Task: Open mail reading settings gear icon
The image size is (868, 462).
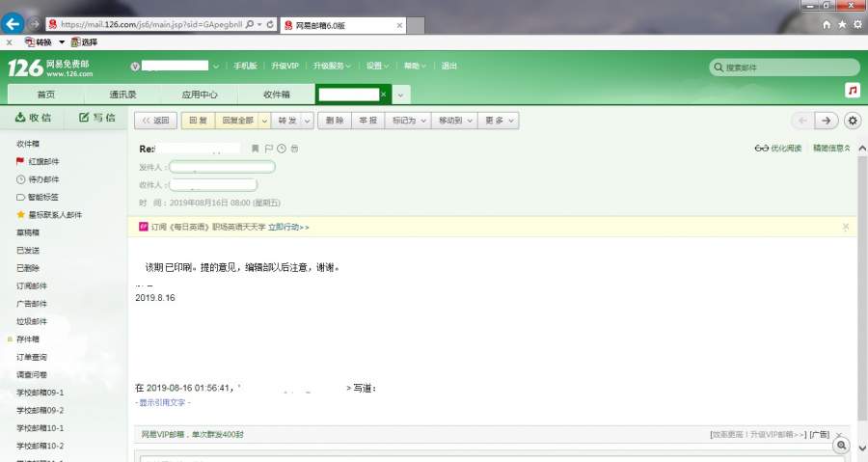Action: tap(853, 121)
